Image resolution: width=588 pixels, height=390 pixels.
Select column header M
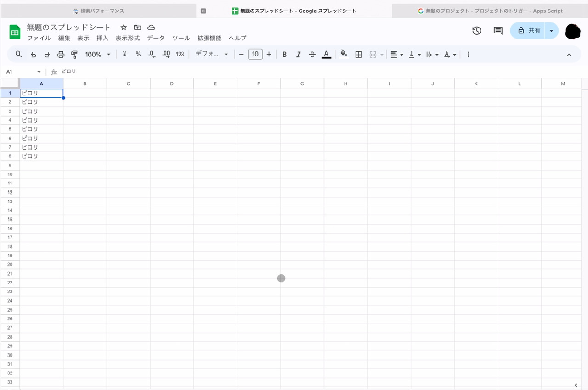point(563,84)
